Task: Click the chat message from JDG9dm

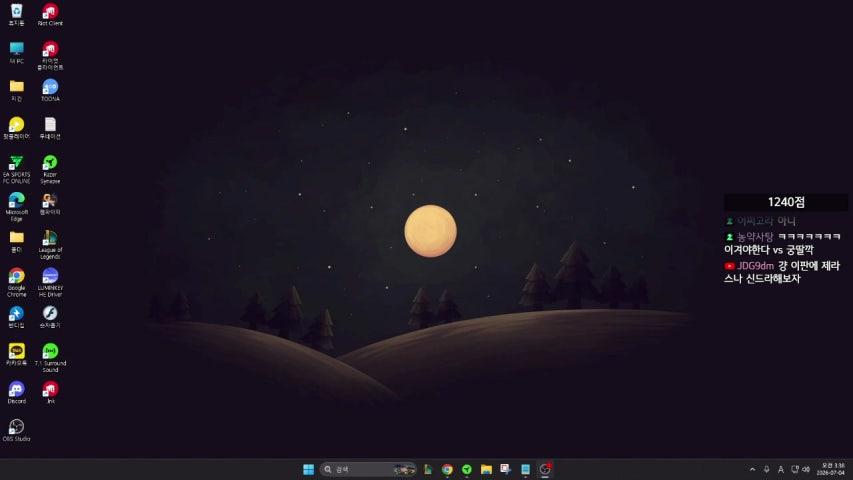Action: [x=782, y=272]
